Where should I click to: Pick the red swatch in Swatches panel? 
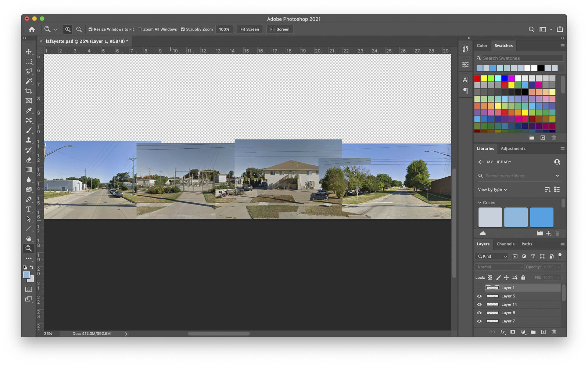[x=477, y=78]
